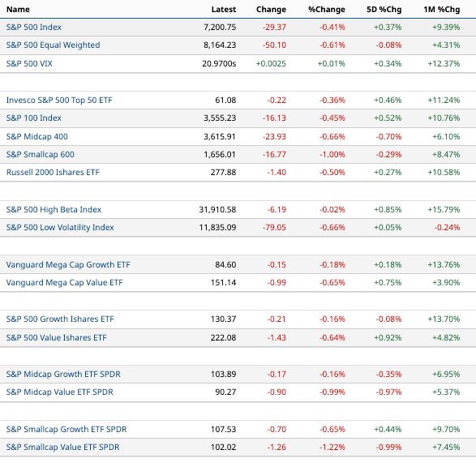476x467 pixels.
Task: Select the latest value 3,555.23
Action: pos(220,118)
